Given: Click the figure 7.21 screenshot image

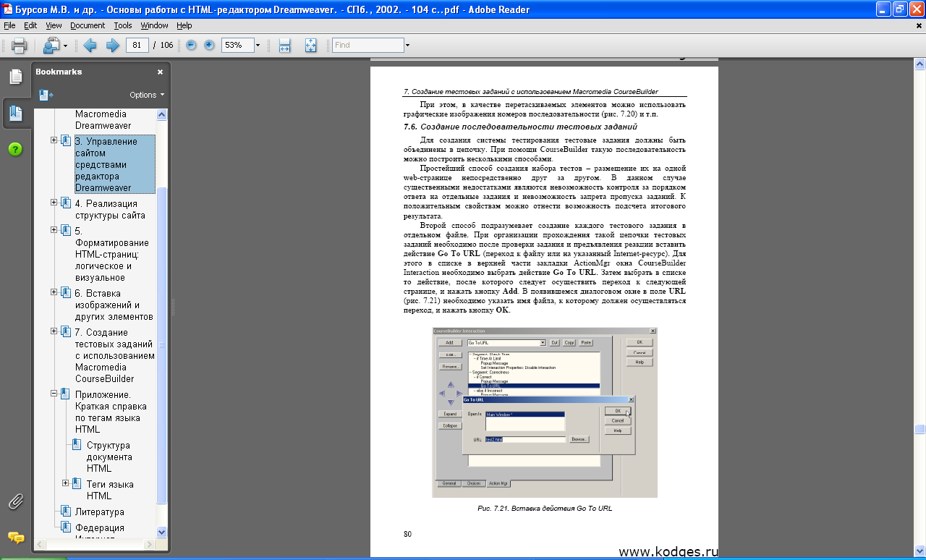Looking at the screenshot, I should coord(544,412).
